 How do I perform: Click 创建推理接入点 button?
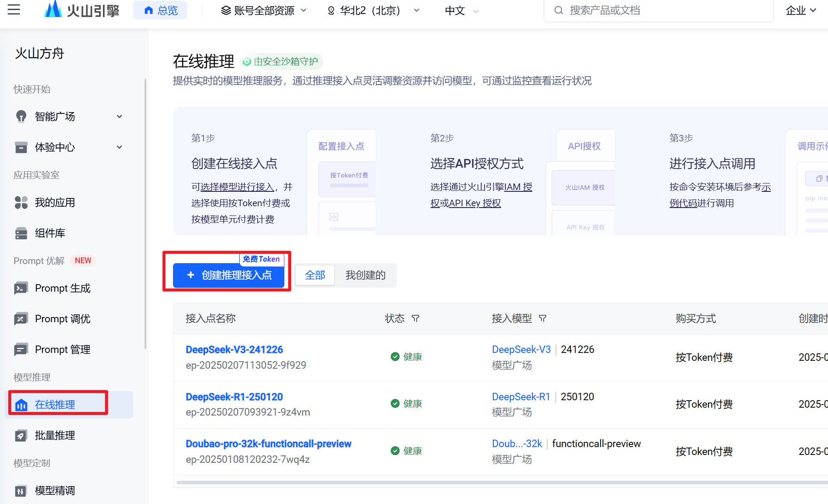click(x=229, y=275)
